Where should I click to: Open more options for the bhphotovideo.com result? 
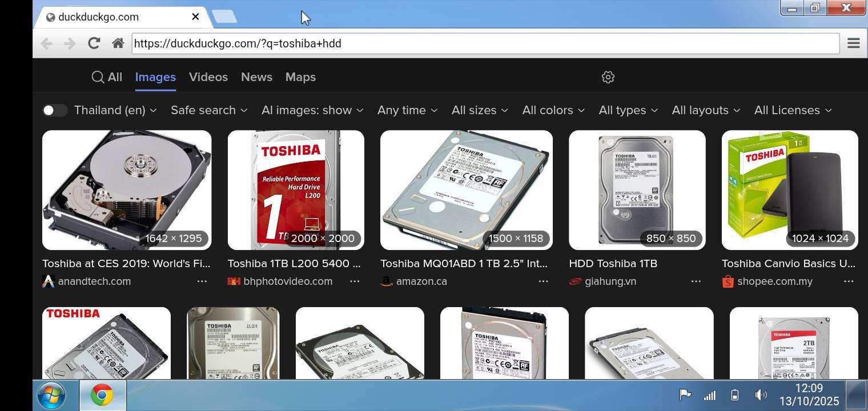tap(355, 281)
